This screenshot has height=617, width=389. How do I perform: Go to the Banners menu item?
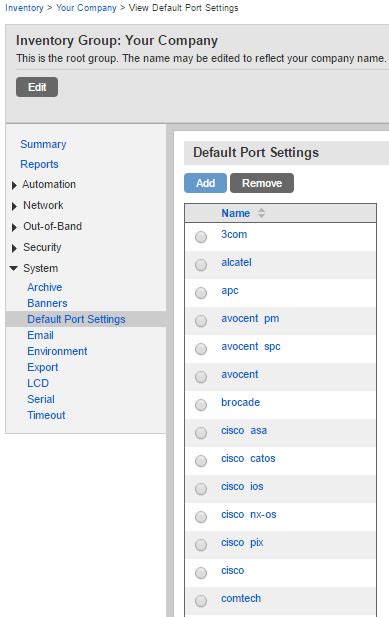click(47, 303)
